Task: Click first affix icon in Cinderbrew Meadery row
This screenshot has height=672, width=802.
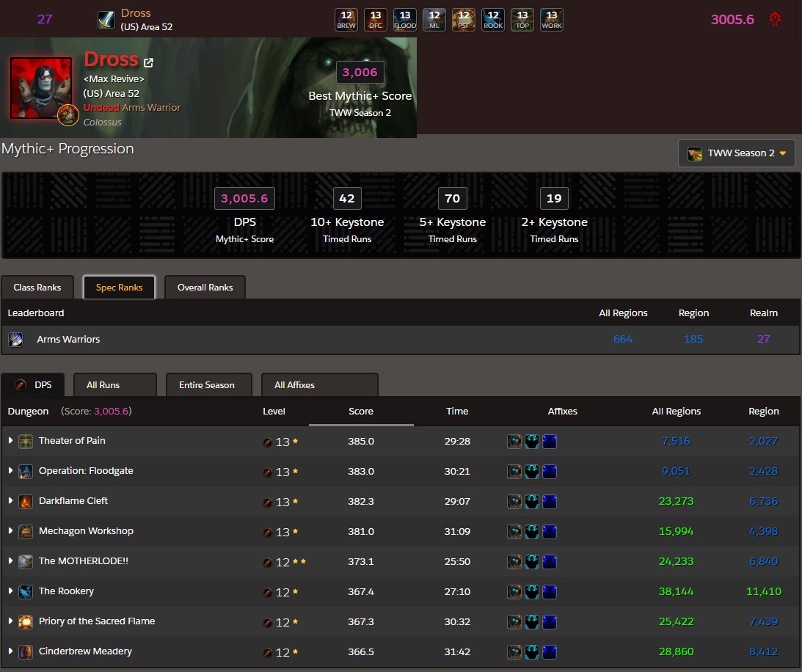Action: tap(514, 652)
